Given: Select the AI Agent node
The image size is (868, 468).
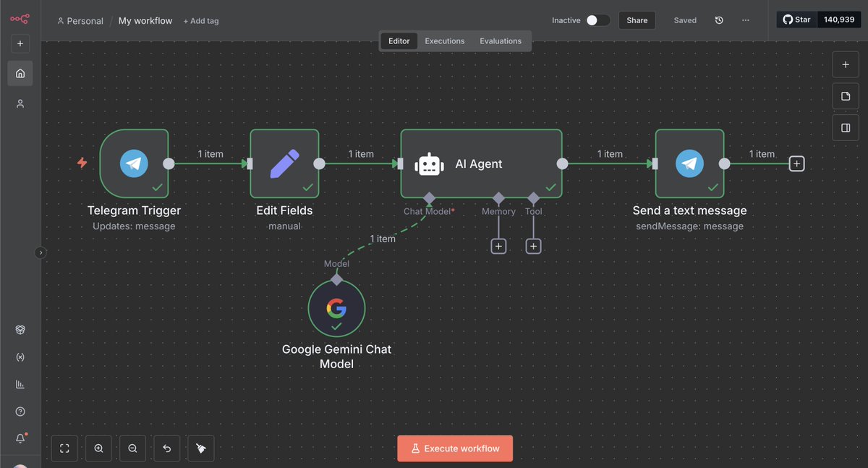Looking at the screenshot, I should [481, 163].
